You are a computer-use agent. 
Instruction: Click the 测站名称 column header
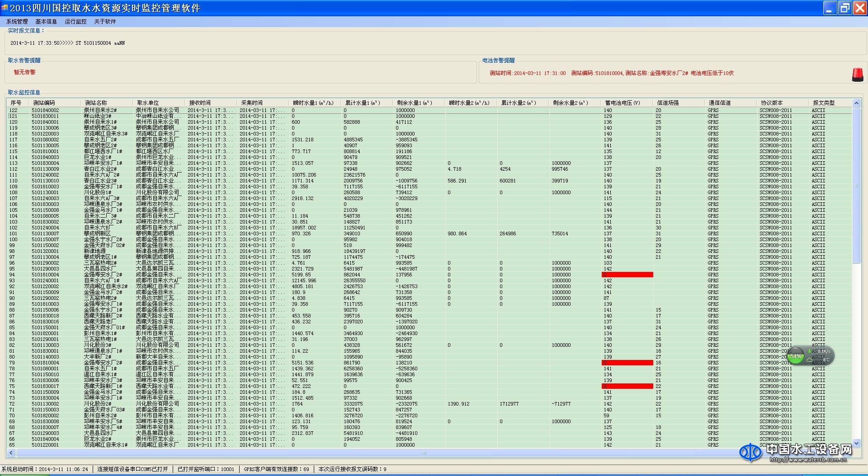[x=96, y=103]
